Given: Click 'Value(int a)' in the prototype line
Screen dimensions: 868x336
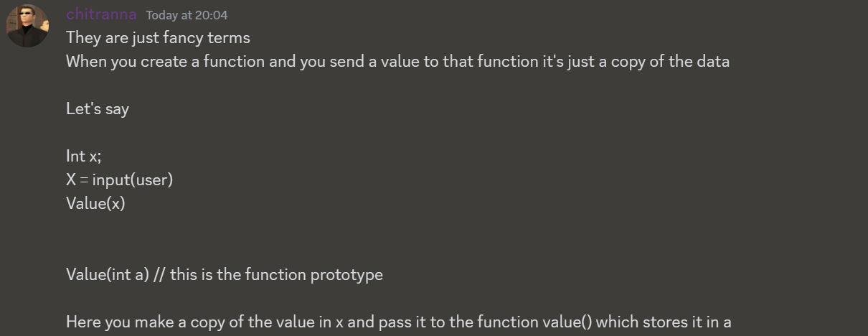Looking at the screenshot, I should click(x=108, y=274).
